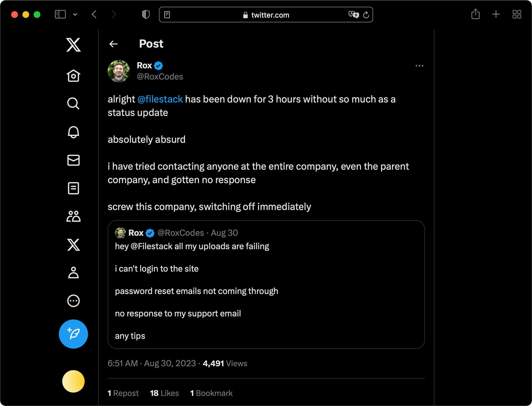Click the lock icon beside twitter.com
This screenshot has width=532, height=406.
pyautogui.click(x=245, y=15)
